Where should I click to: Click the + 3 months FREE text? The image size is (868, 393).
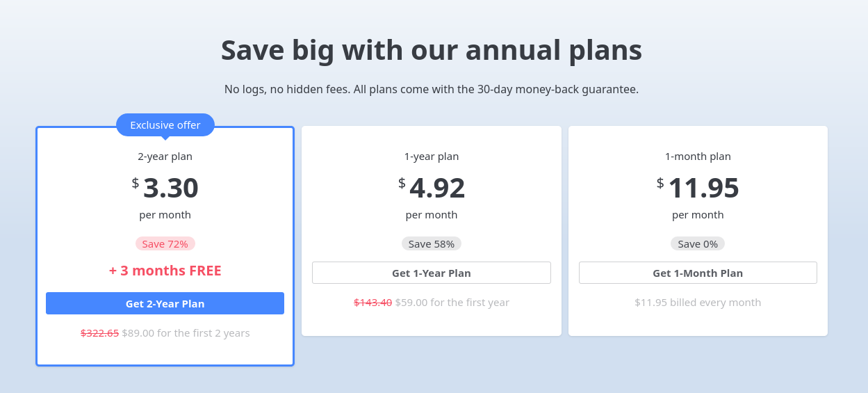tap(165, 271)
